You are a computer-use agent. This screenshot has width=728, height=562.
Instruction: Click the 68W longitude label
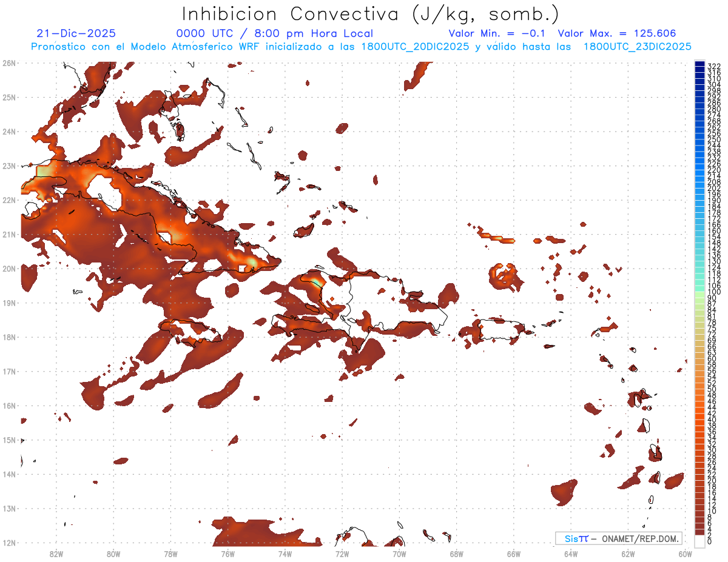[x=457, y=554]
